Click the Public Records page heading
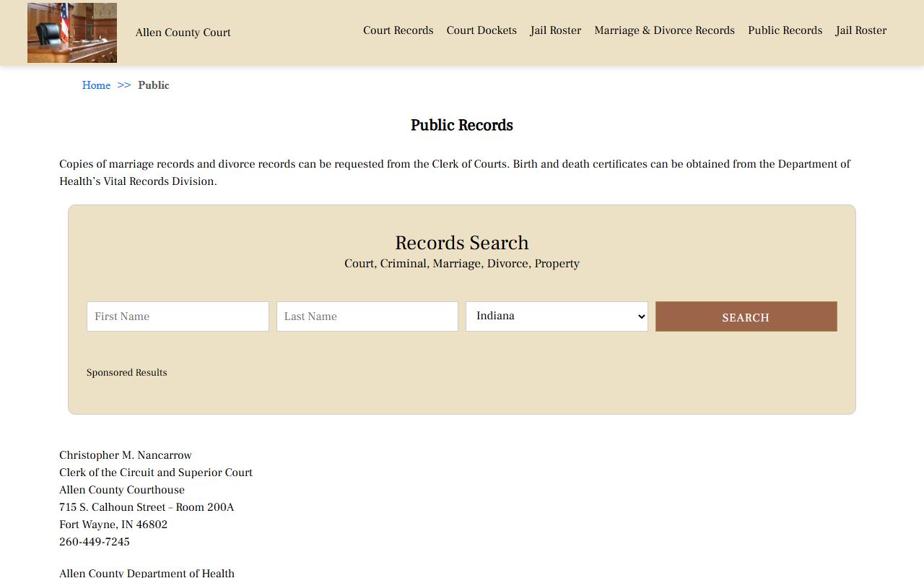Screen dimensions: 924x578 pos(462,125)
